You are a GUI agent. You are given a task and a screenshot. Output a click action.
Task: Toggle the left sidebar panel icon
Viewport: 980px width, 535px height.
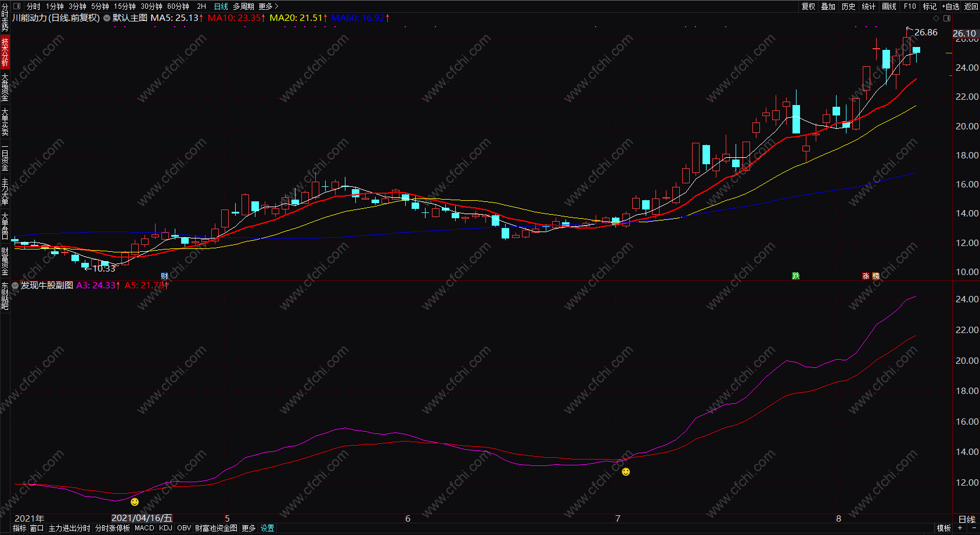[x=17, y=6]
